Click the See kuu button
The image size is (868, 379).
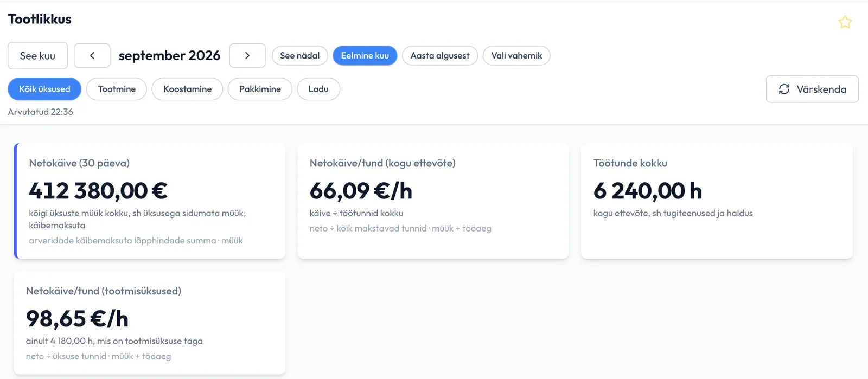coord(37,55)
